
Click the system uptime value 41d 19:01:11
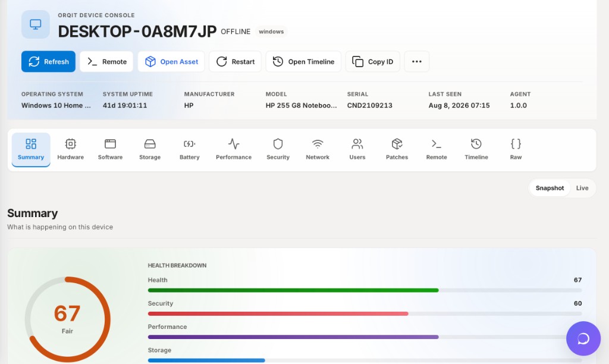pos(125,105)
